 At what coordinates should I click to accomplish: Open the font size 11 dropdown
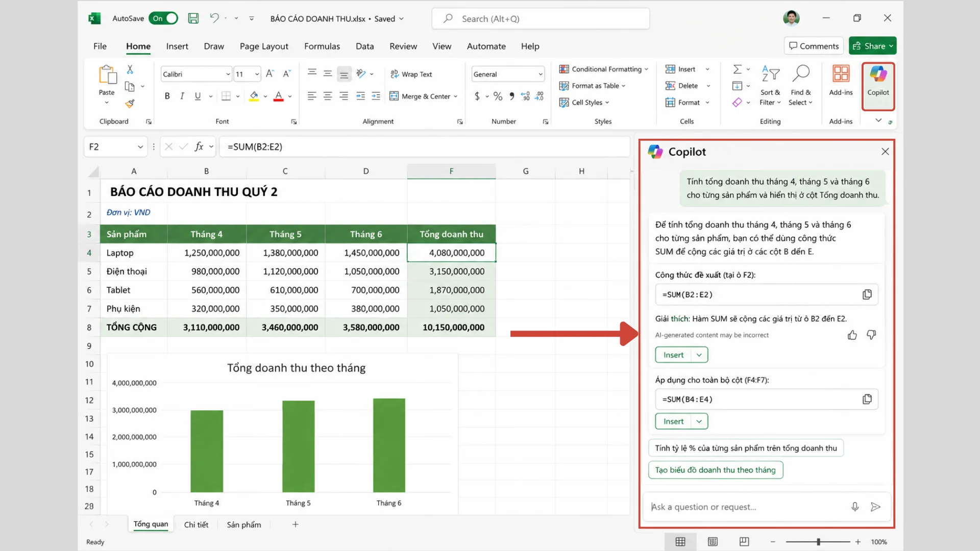click(x=257, y=74)
